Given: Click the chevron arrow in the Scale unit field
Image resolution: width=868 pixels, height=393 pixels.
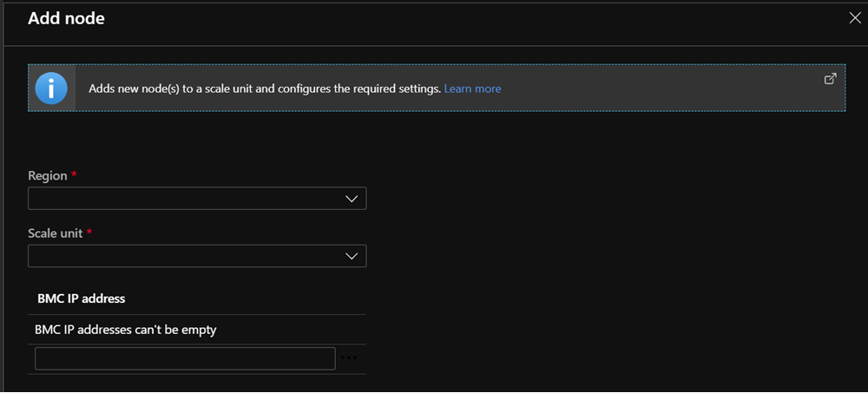Looking at the screenshot, I should point(352,256).
